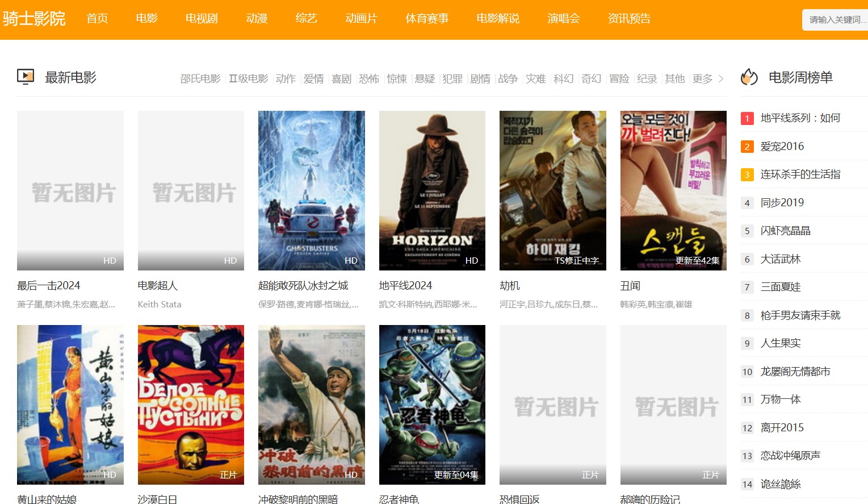The image size is (868, 504).
Task: Open rank 8 枪手男友请束手就
Action: (800, 315)
